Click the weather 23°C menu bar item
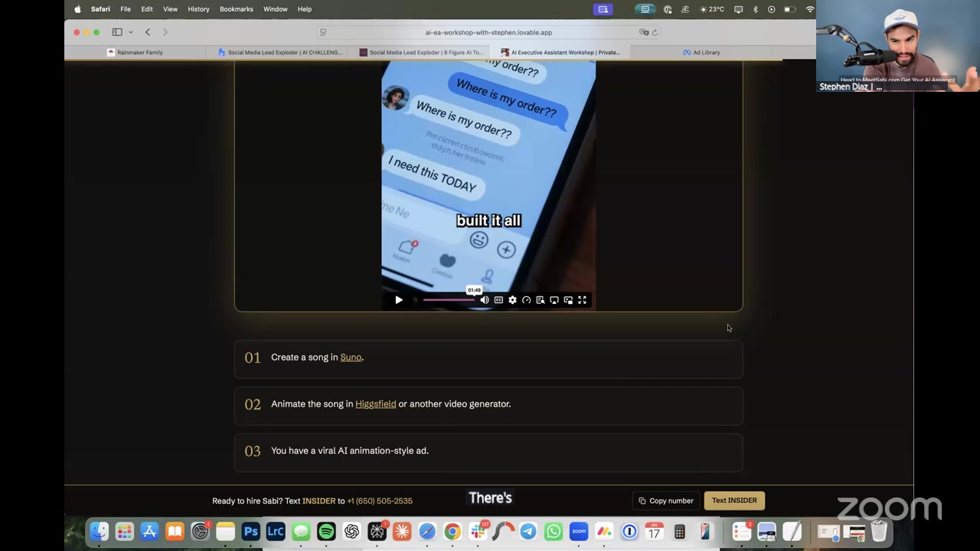 [x=712, y=9]
